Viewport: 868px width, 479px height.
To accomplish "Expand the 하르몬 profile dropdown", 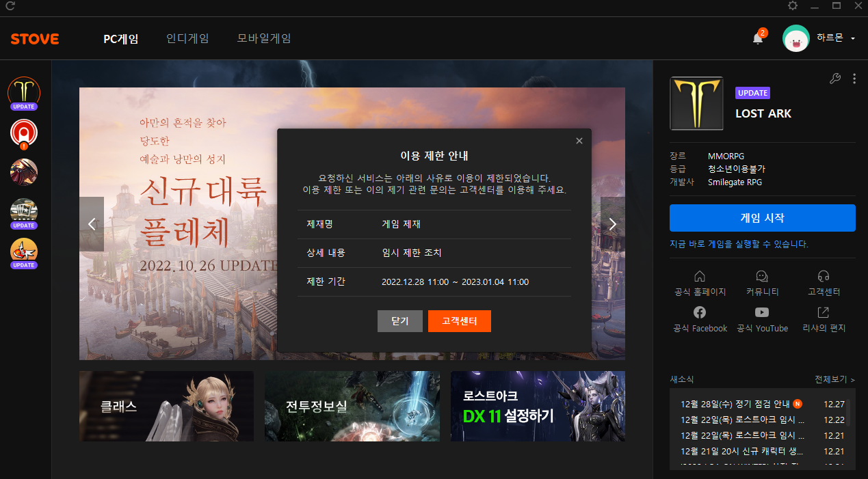I will pos(852,39).
